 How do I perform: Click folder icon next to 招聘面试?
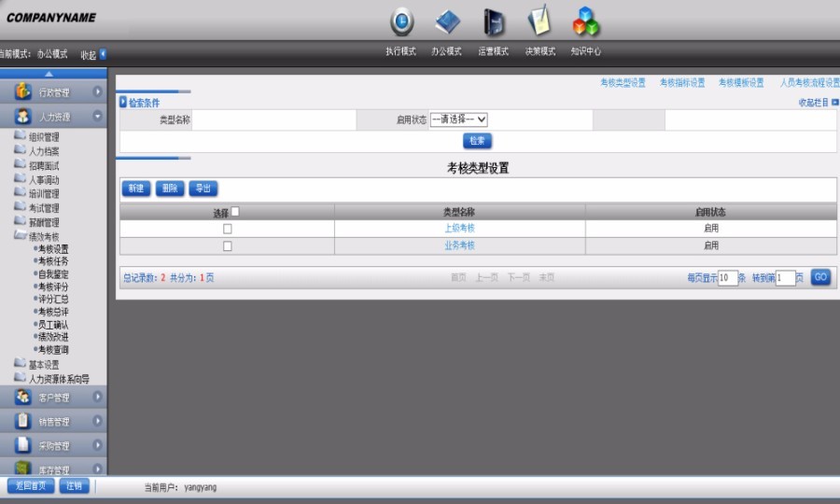(x=20, y=163)
